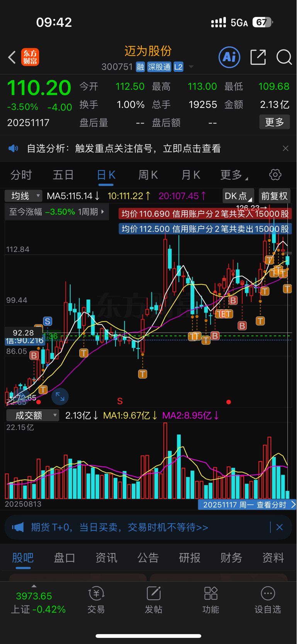Toggle the DK点 signal button
The height and width of the screenshot is (644, 297).
click(238, 196)
